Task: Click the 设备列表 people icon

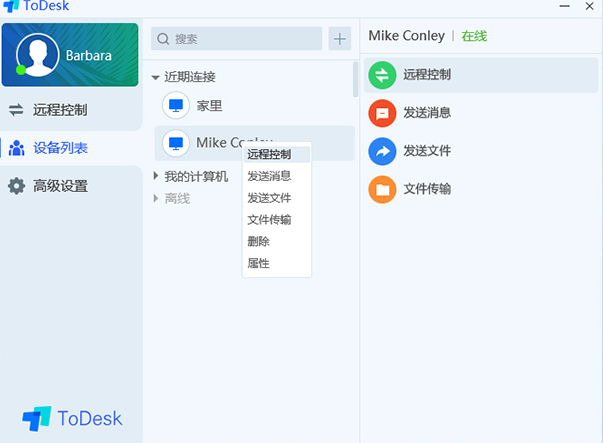Action: click(x=17, y=148)
